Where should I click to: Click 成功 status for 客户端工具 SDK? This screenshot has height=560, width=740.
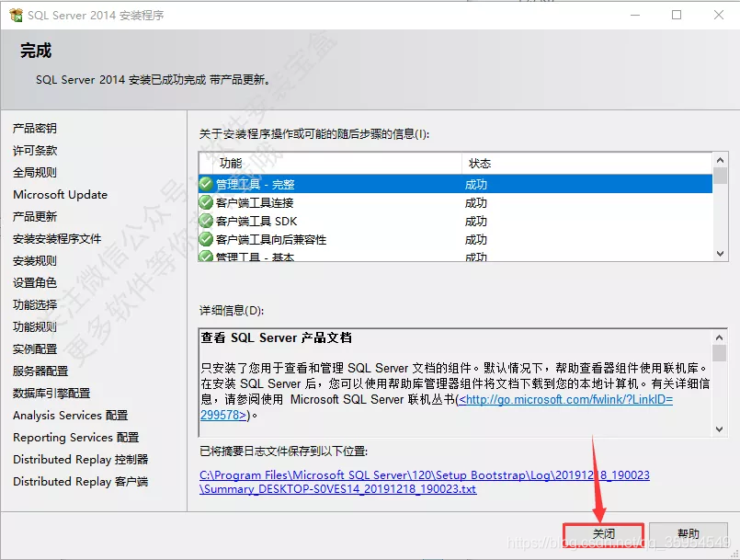pyautogui.click(x=476, y=221)
